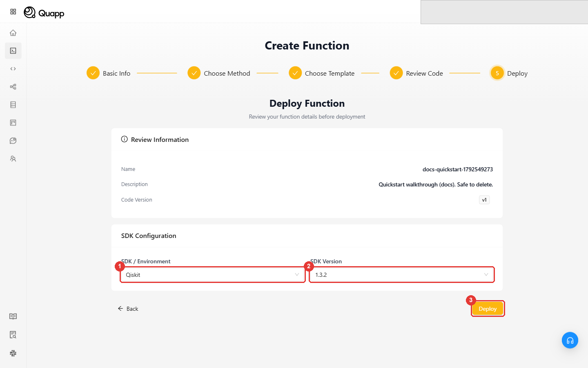Open the workflow diagram sidebar icon
This screenshot has width=588, height=368.
[13, 87]
